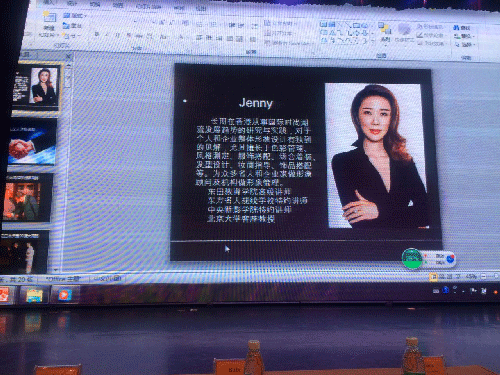
Task: Open the first red taskbar application icon
Action: pyautogui.click(x=4, y=295)
